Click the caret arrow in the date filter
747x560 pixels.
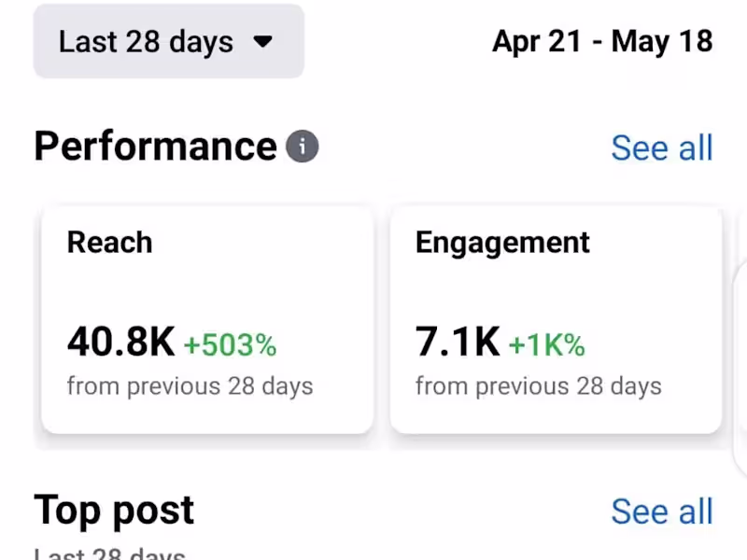[263, 42]
